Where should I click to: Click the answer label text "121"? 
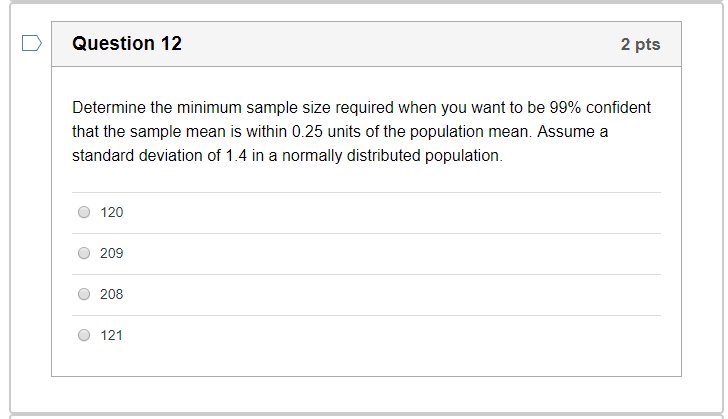[112, 335]
